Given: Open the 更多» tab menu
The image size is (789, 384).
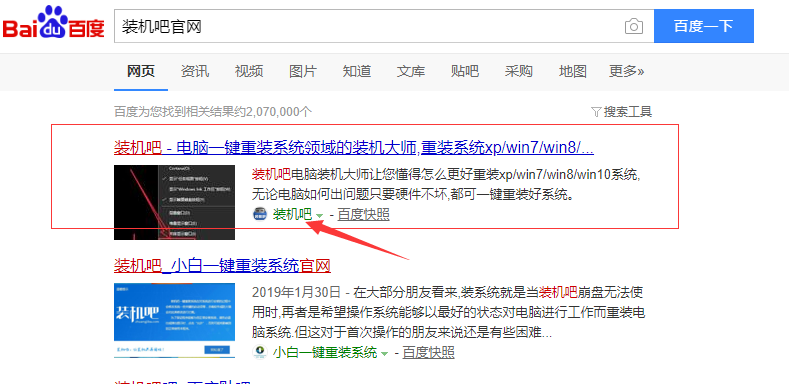Looking at the screenshot, I should (x=626, y=71).
